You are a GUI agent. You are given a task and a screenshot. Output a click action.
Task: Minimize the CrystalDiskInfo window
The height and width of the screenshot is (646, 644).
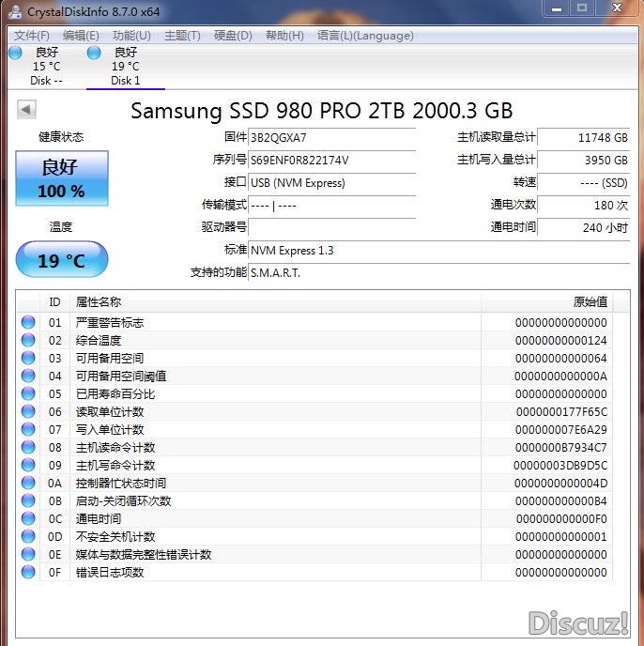pos(557,8)
